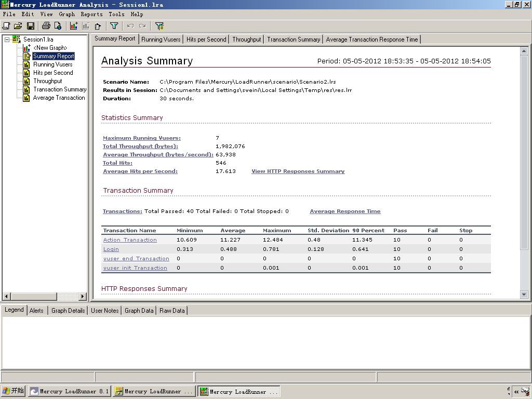Switch to the Alerts tab
The height and width of the screenshot is (399, 532).
click(x=36, y=311)
